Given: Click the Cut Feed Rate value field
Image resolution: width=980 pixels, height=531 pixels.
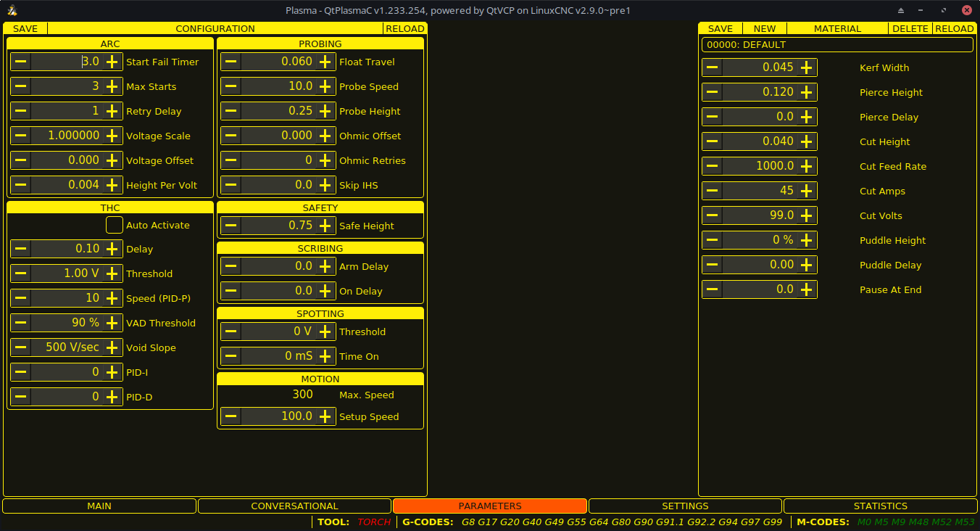Looking at the screenshot, I should [759, 165].
